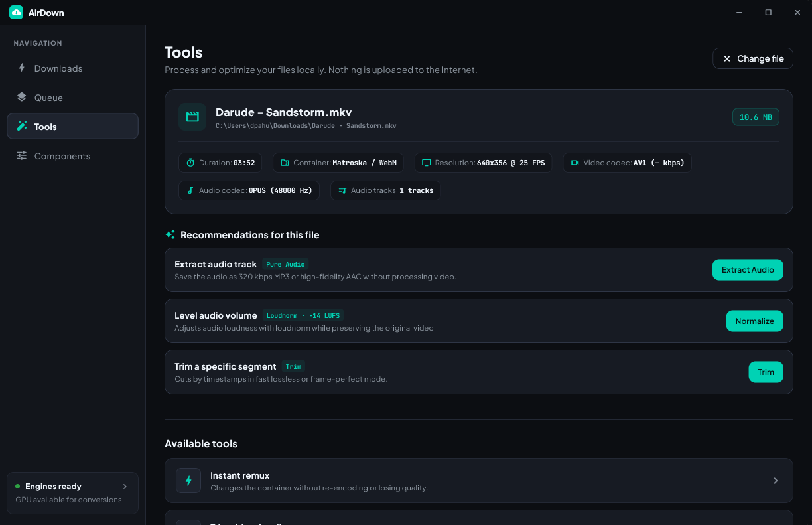812x525 pixels.
Task: Click the Trim a specific segment title
Action: click(x=226, y=366)
